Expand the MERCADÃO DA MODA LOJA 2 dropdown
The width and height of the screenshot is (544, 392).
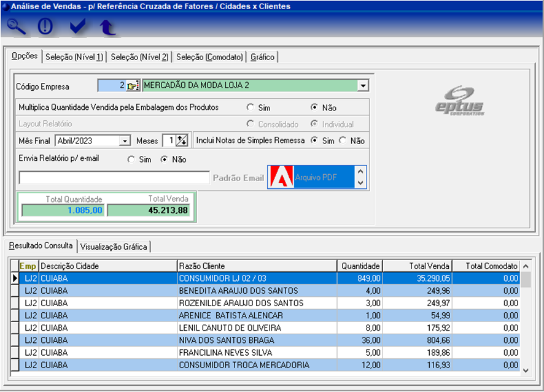pyautogui.click(x=362, y=86)
